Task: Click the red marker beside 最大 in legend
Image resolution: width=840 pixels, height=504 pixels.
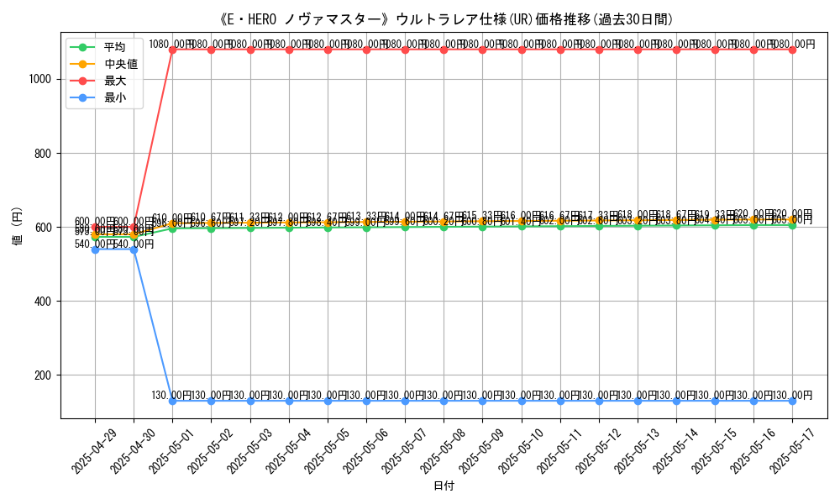Action: pos(82,81)
